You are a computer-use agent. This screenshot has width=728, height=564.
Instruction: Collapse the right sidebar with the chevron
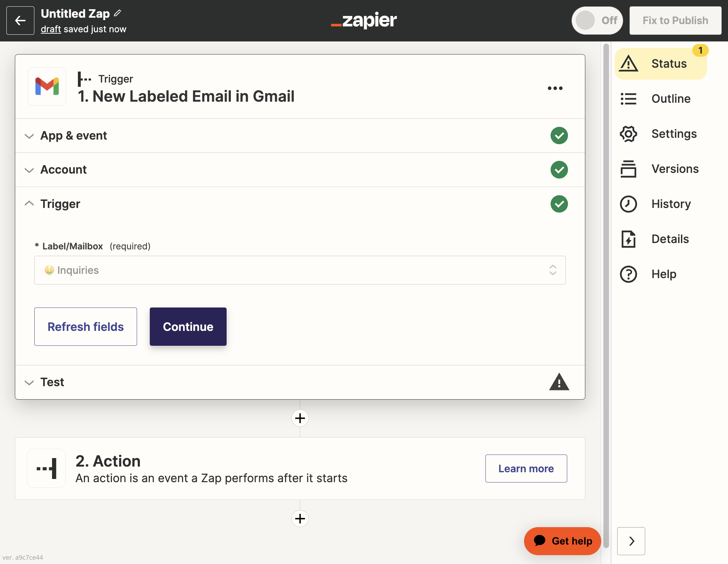coord(631,541)
